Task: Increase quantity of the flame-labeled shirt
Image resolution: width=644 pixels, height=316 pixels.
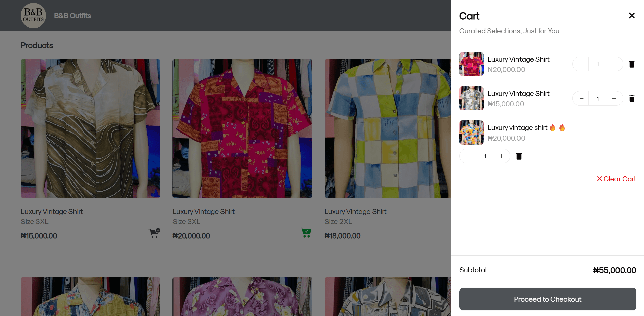Action: pos(501,156)
